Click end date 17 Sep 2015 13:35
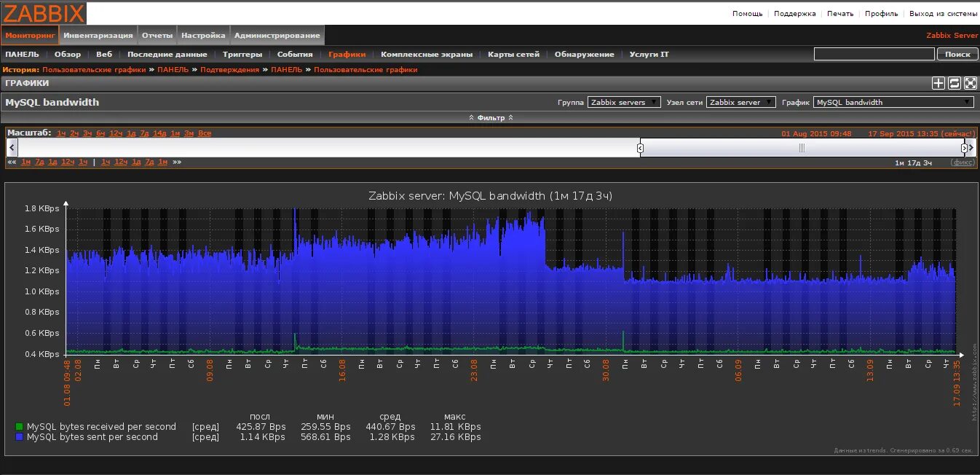 [903, 133]
